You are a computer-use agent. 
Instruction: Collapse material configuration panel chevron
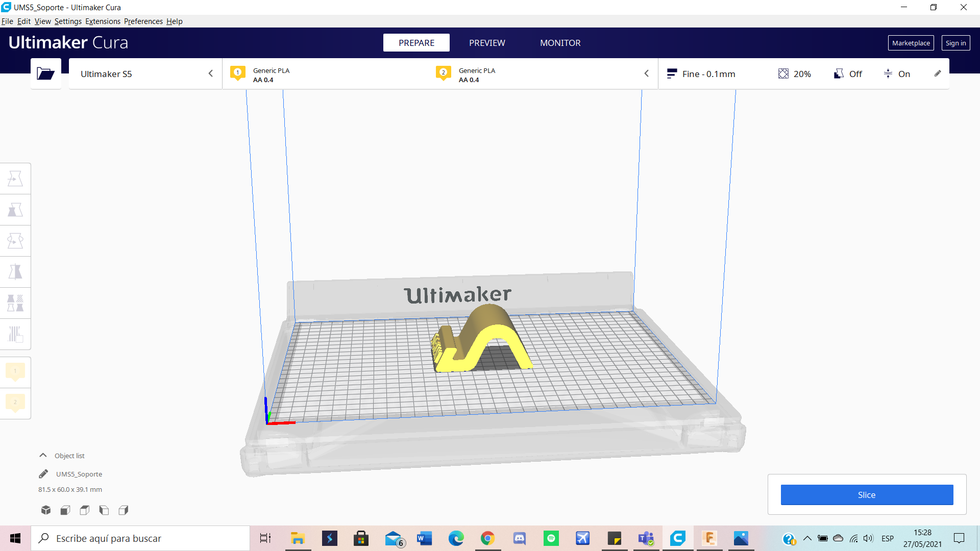coord(647,73)
